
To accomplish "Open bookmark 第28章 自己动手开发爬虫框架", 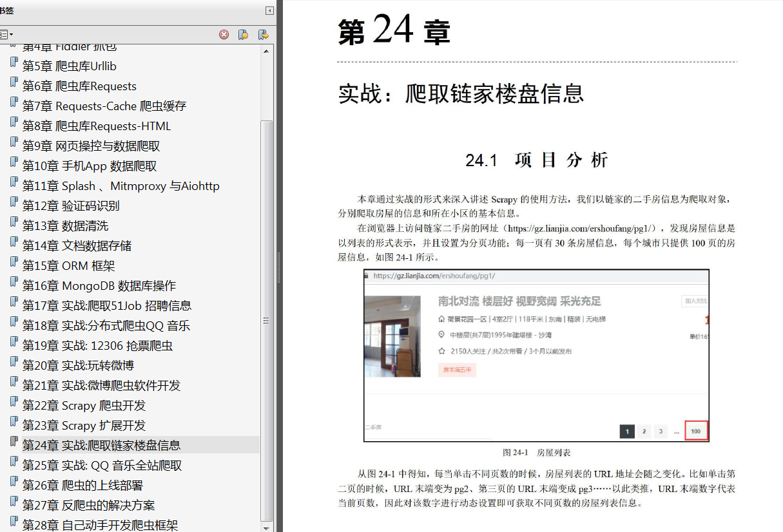I will coord(100,526).
